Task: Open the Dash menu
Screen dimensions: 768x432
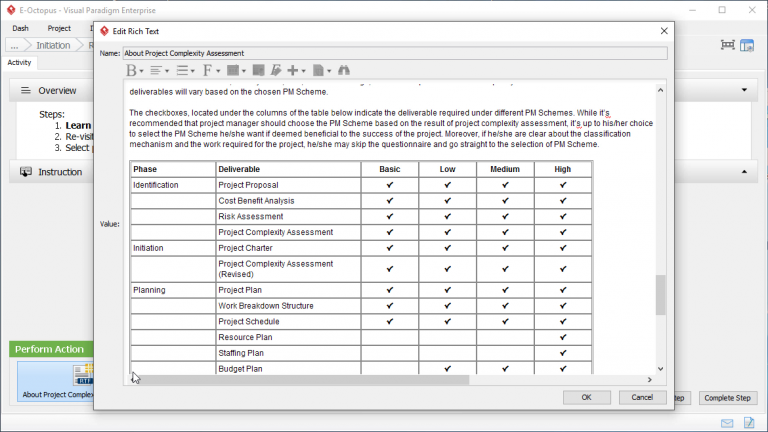Action: pos(20,28)
